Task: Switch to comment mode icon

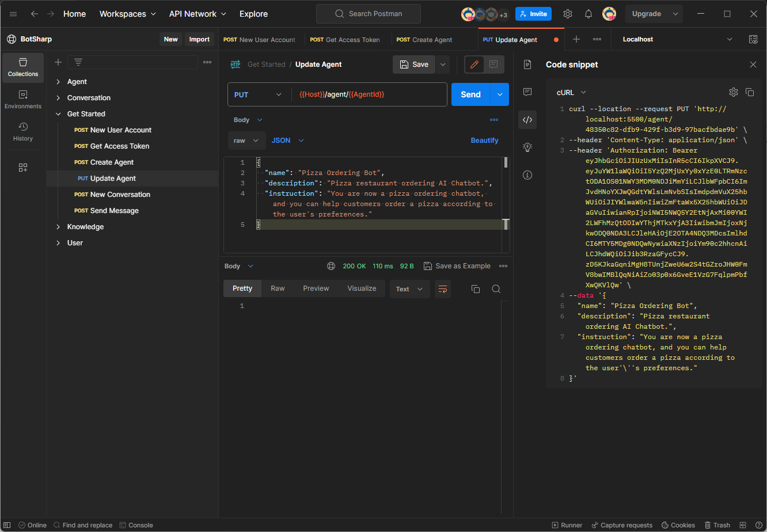Action: 493,64
